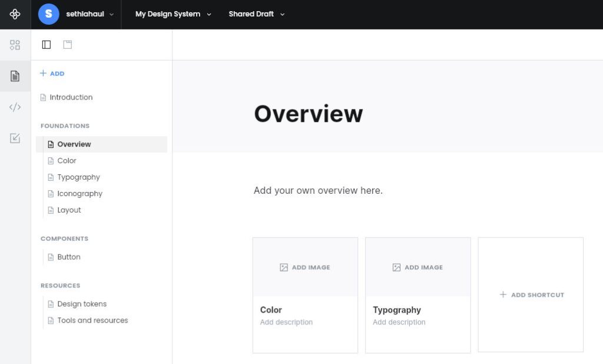The width and height of the screenshot is (603, 364).
Task: Click the Add button in sidebar
Action: (x=52, y=74)
